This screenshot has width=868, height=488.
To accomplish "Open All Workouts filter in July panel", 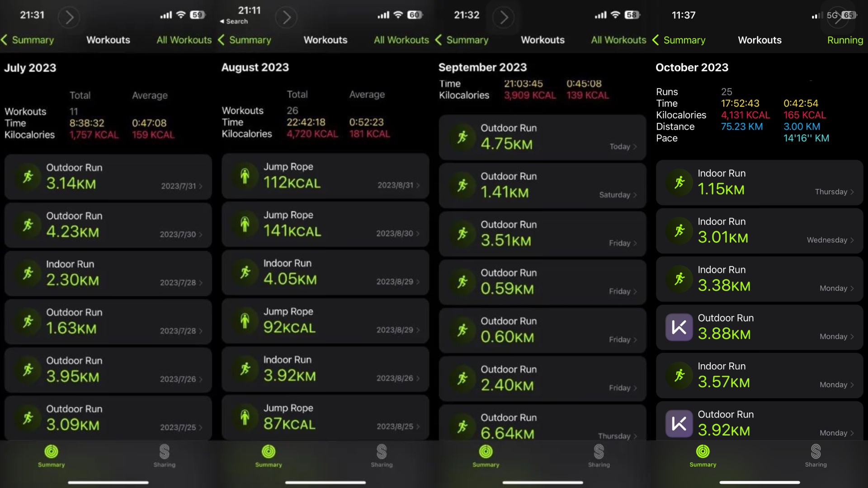I will click(184, 40).
